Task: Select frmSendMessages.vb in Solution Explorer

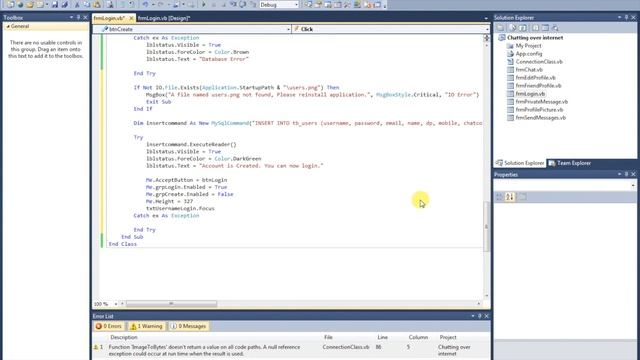Action: [540, 118]
